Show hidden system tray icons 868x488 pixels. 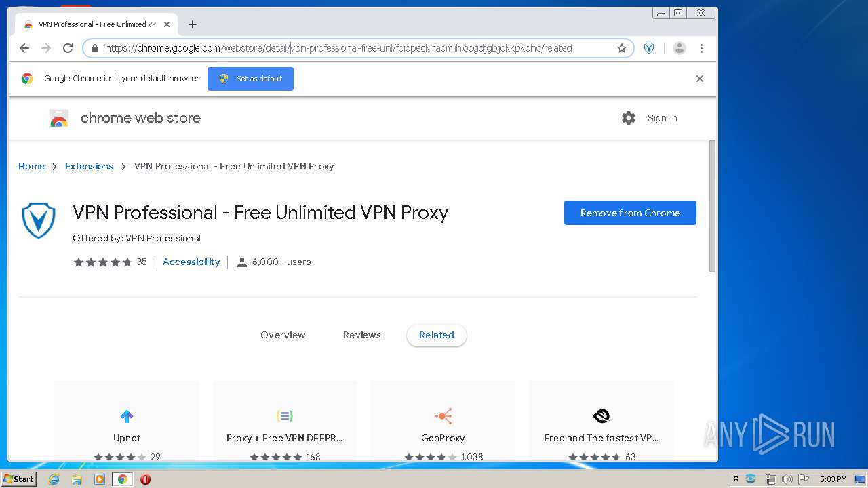click(x=736, y=479)
